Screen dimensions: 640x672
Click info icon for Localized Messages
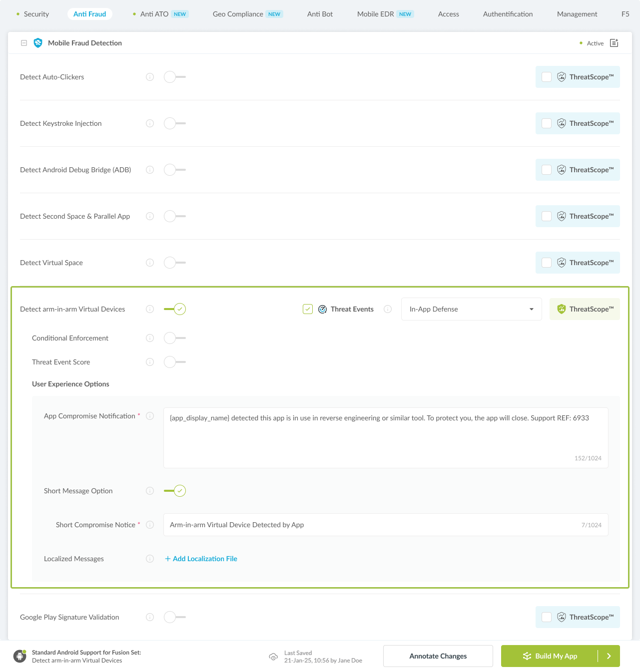[150, 559]
